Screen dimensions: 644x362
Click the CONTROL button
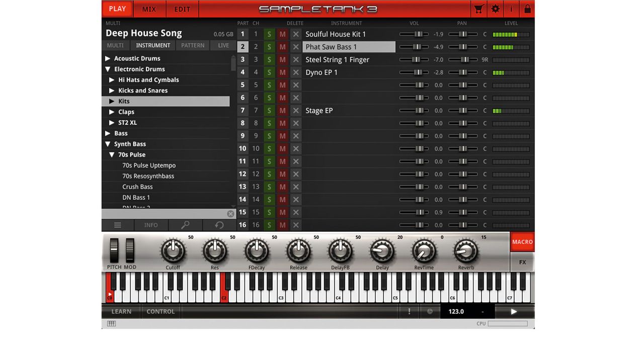[160, 312]
